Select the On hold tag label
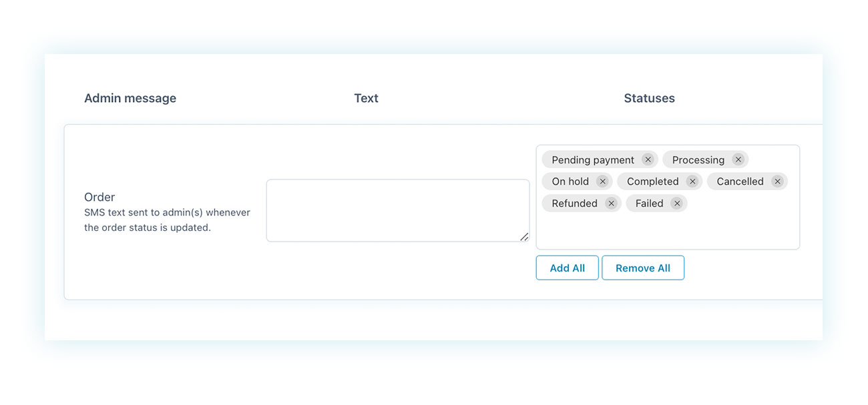Screen dimensions: 868x405 [x=570, y=181]
